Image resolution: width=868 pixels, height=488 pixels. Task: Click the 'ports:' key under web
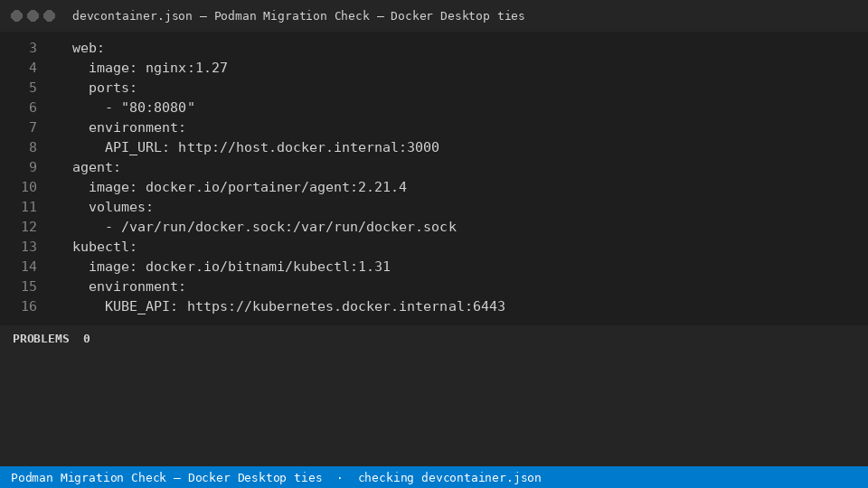[112, 88]
